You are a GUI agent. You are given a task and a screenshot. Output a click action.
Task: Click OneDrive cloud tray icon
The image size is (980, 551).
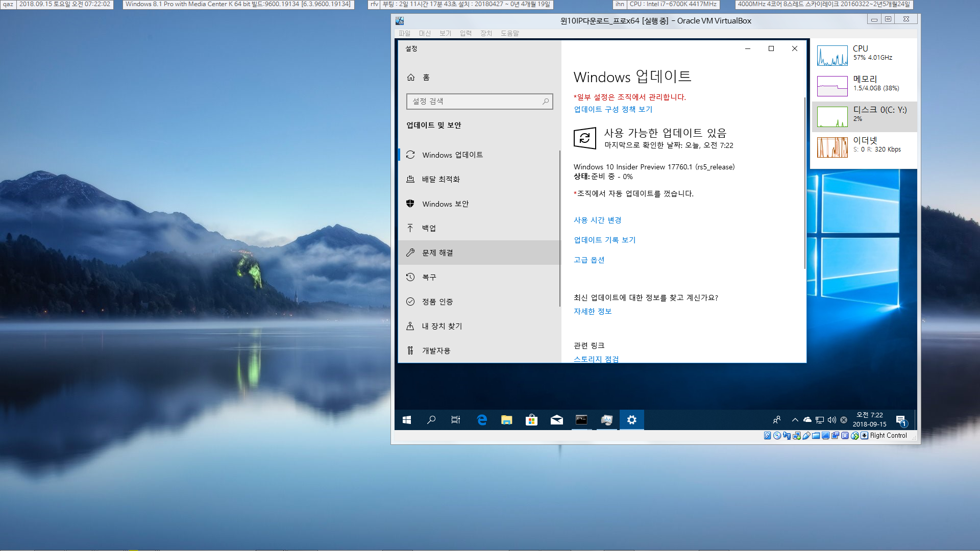(x=807, y=420)
